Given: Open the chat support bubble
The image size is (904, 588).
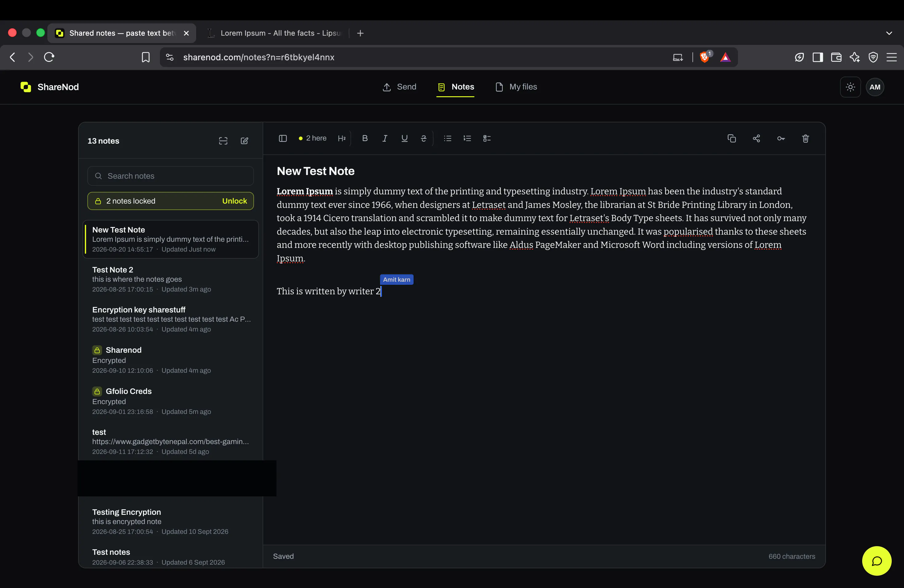Looking at the screenshot, I should [x=877, y=561].
